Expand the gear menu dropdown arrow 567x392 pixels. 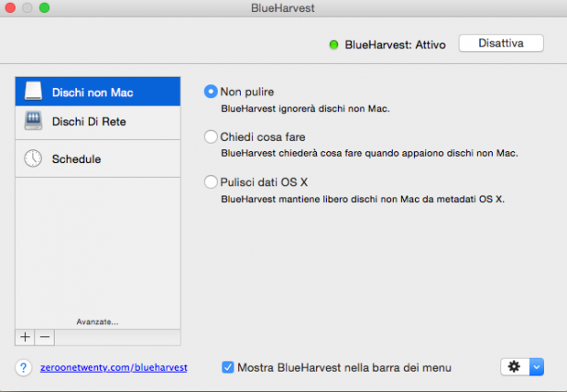coord(536,367)
